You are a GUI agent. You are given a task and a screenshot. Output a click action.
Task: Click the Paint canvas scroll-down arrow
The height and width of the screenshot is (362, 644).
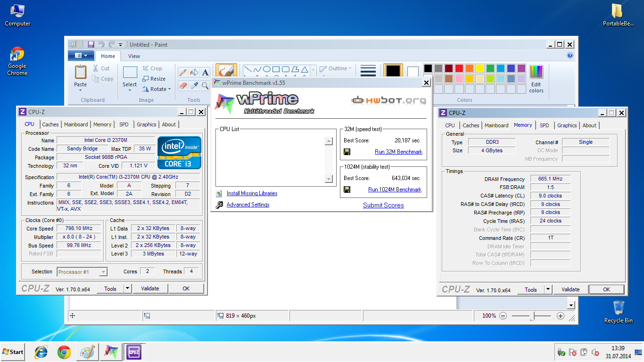[x=571, y=305]
